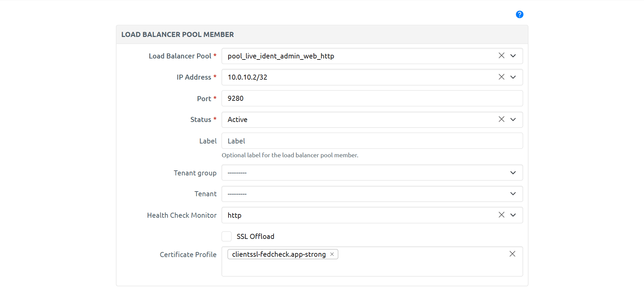This screenshot has width=644, height=292.
Task: Enable the SSL Offload checkbox
Action: tap(227, 237)
